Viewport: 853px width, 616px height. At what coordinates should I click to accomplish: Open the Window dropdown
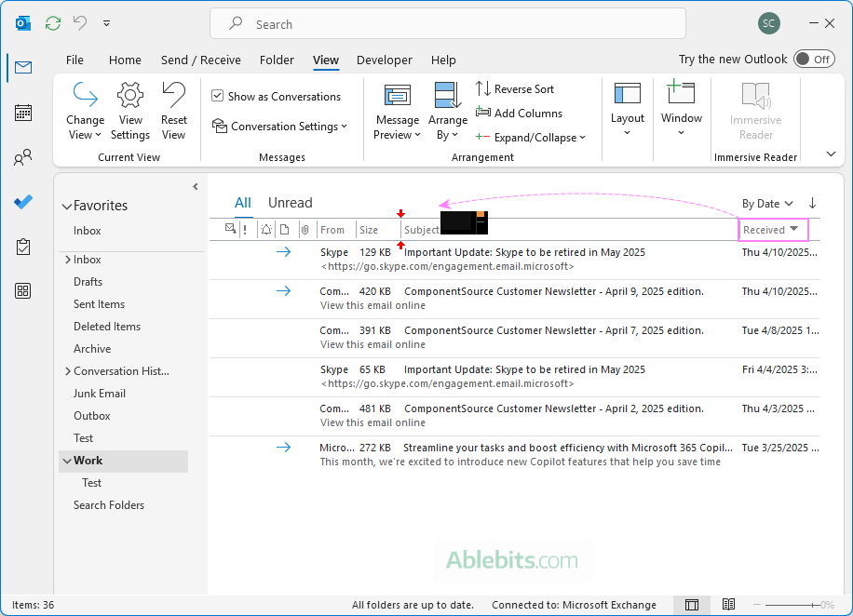(681, 109)
